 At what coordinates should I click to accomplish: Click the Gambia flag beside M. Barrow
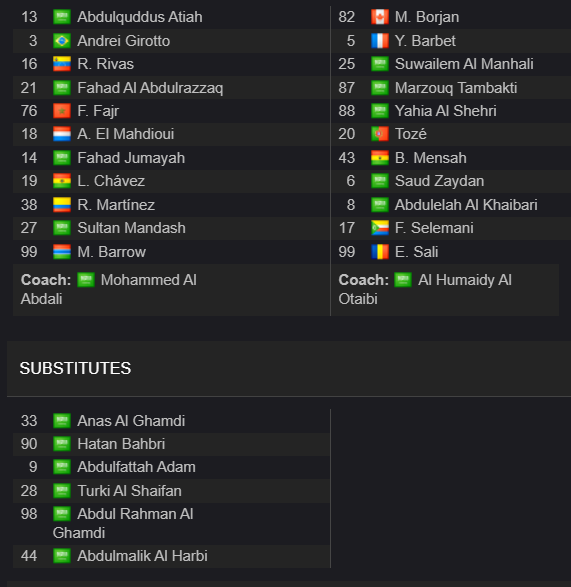click(x=62, y=252)
